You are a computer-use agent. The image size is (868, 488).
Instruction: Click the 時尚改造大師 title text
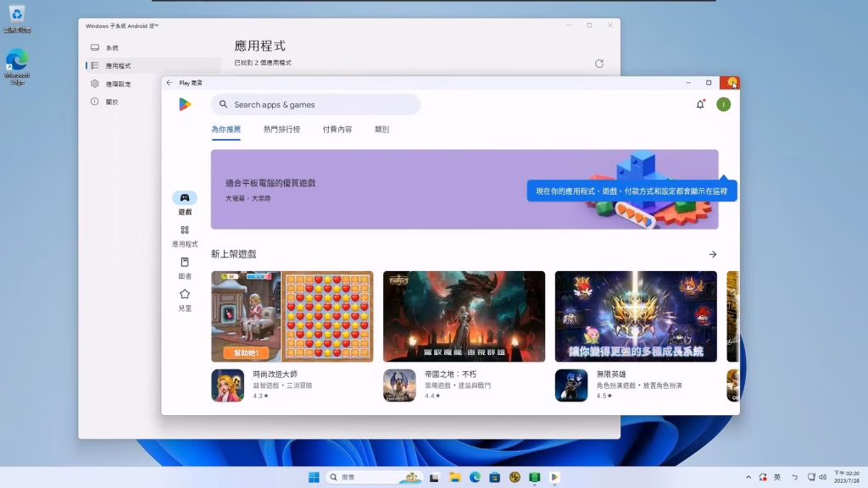coord(275,374)
